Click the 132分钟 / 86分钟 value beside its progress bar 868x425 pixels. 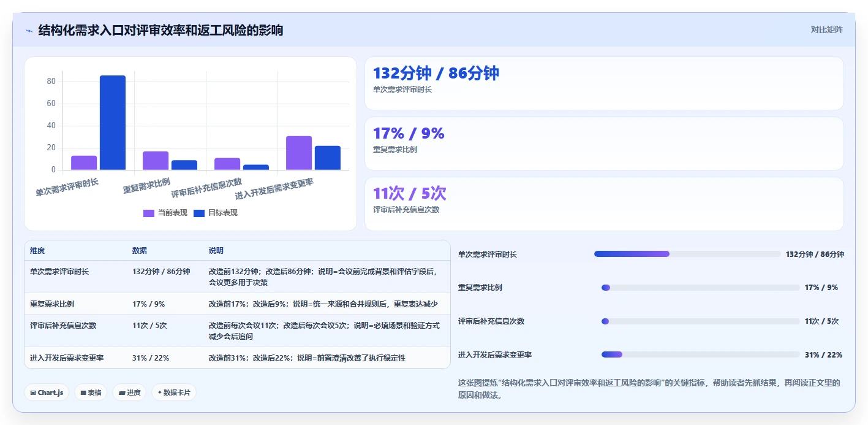click(x=815, y=254)
